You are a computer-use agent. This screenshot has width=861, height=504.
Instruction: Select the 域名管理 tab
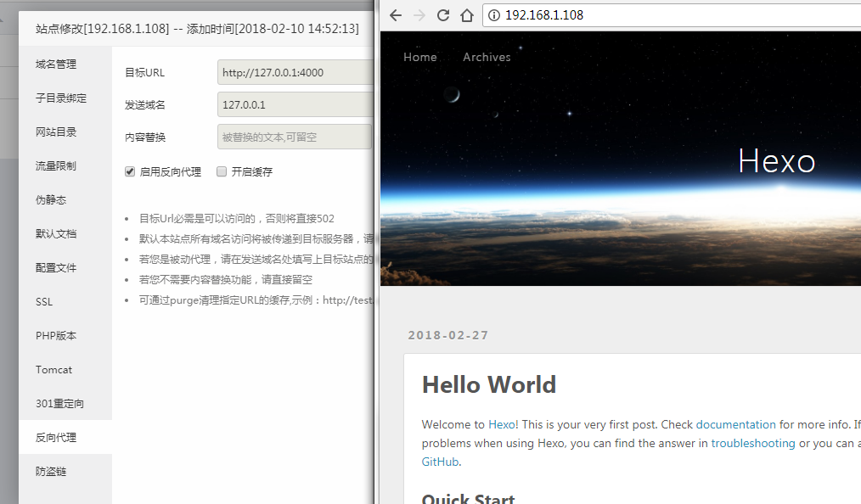point(65,64)
